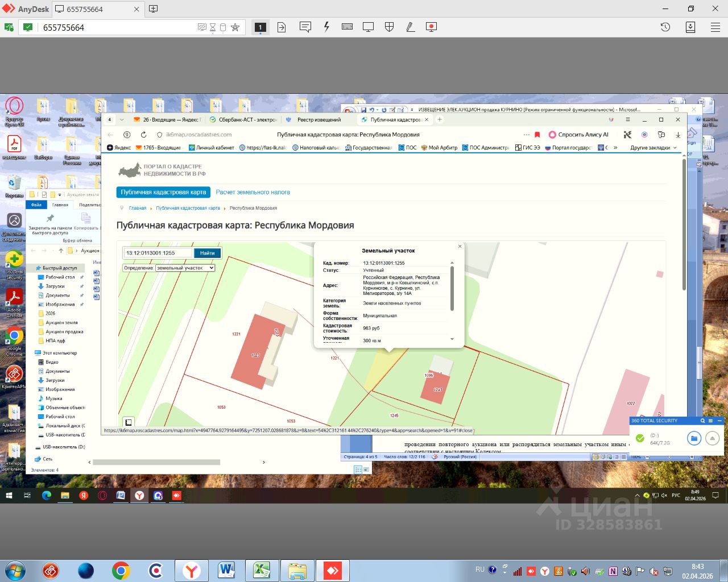Switch to 'Реестр извещений' browser tab
Viewport: 728px width, 582px height.
click(x=318, y=120)
